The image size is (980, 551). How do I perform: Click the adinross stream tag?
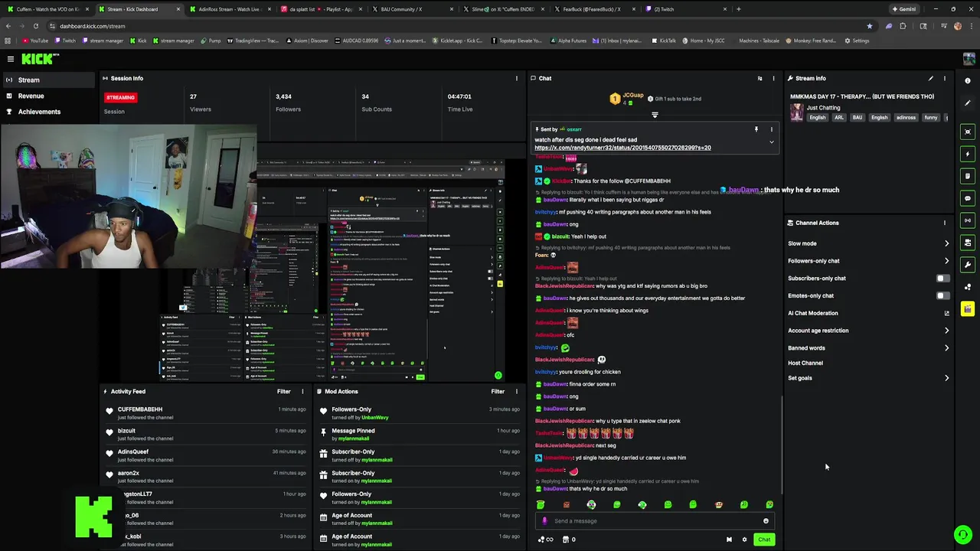tap(906, 118)
